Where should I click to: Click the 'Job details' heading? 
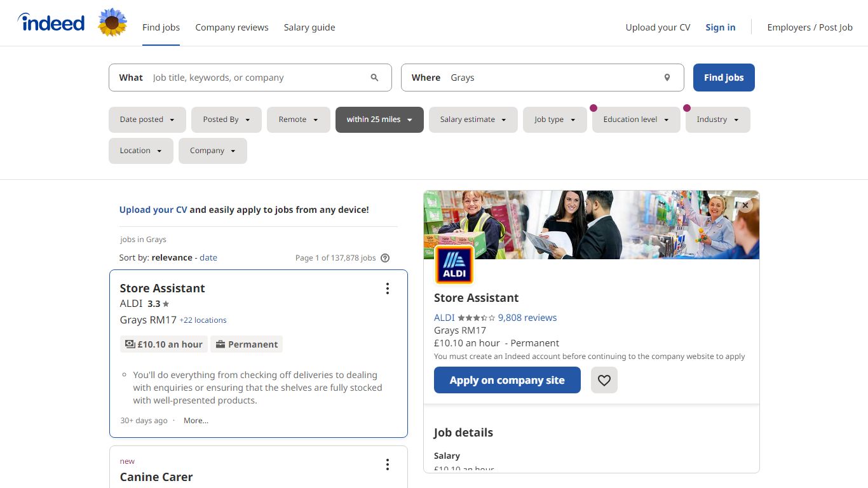(x=463, y=433)
